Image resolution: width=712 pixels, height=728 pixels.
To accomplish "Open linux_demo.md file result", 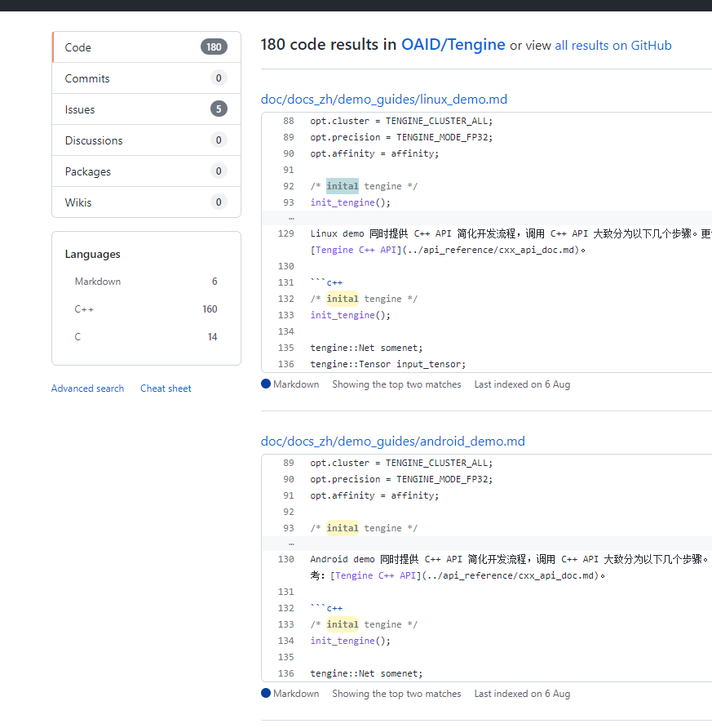I will pyautogui.click(x=384, y=100).
